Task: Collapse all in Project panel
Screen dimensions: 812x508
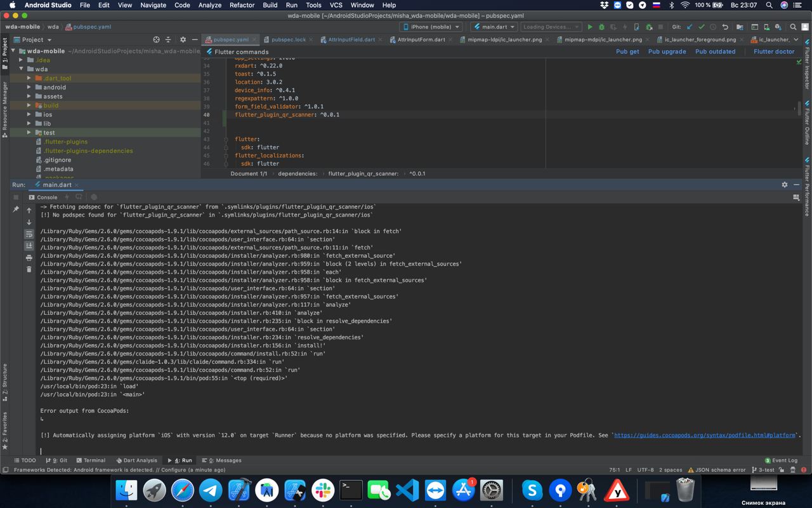Action: tap(168, 39)
